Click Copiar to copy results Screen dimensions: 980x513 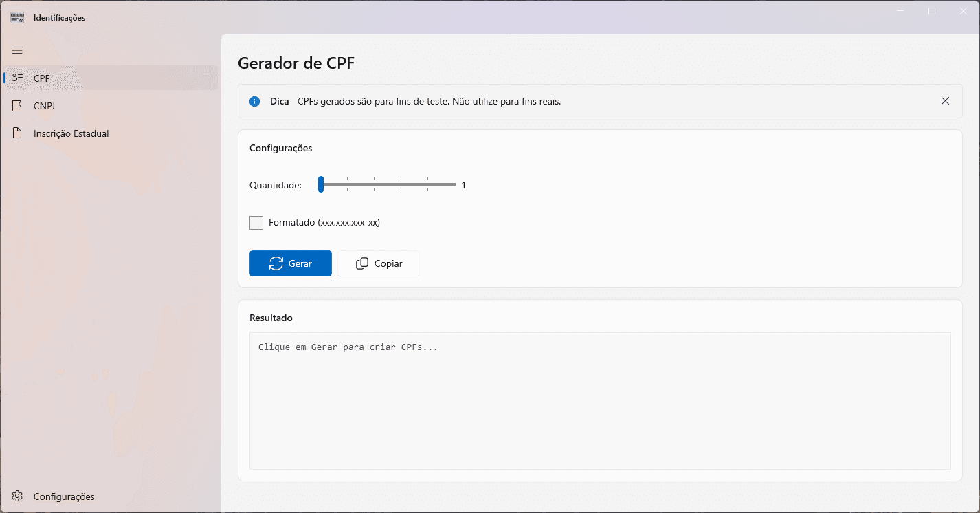(378, 263)
